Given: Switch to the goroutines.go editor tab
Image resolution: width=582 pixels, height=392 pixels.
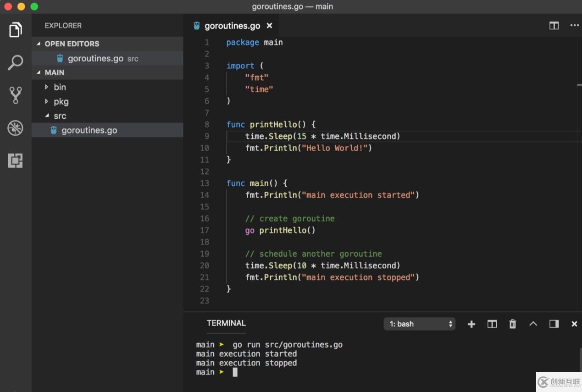Looking at the screenshot, I should pyautogui.click(x=232, y=26).
